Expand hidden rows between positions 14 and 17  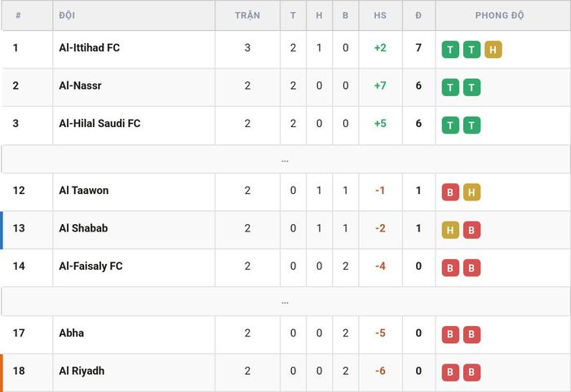285,302
